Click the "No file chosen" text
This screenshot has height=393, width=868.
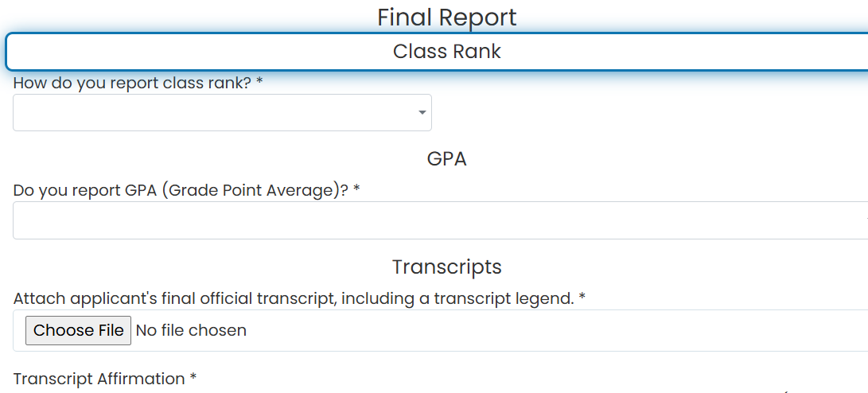pyautogui.click(x=191, y=330)
